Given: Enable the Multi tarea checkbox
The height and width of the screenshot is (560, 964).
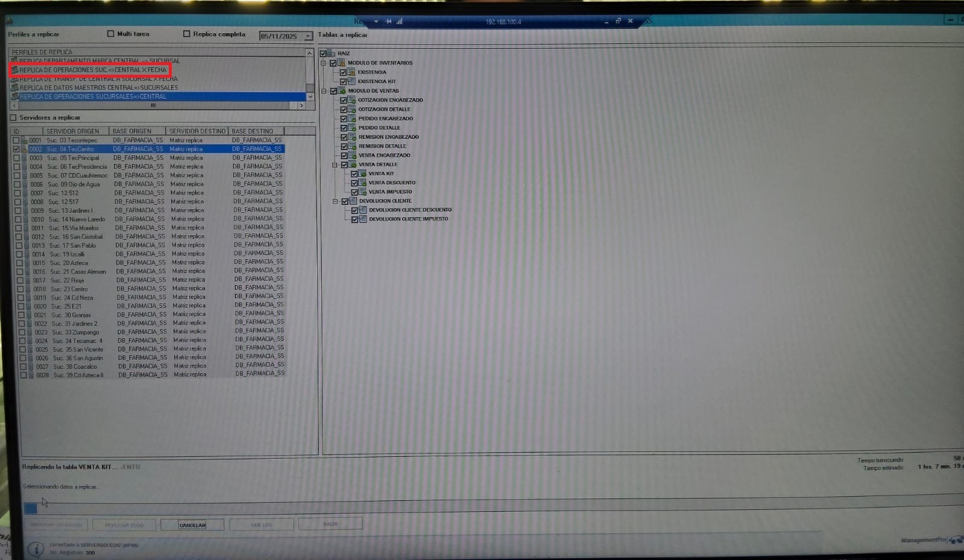Looking at the screenshot, I should [110, 34].
